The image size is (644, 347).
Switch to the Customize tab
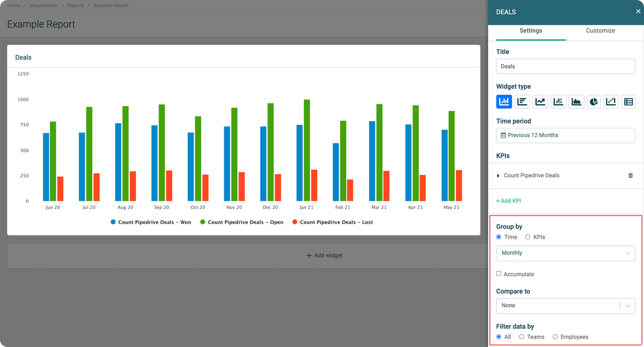point(600,31)
